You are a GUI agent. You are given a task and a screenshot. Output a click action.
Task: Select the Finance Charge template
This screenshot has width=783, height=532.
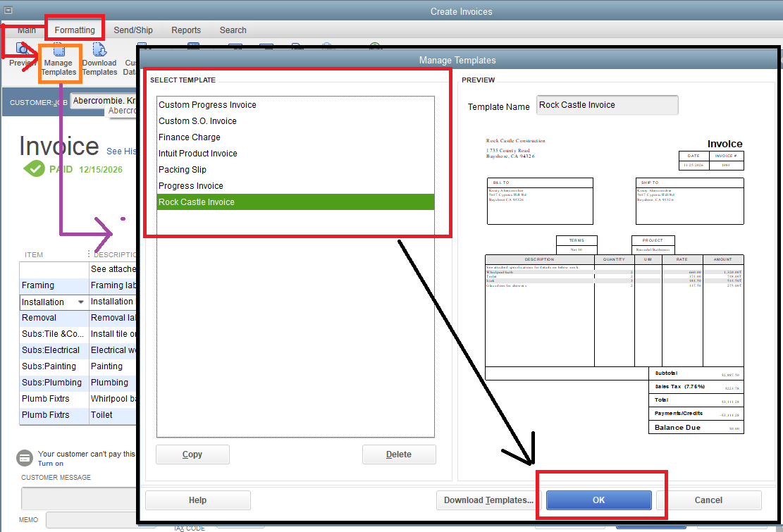(x=295, y=137)
